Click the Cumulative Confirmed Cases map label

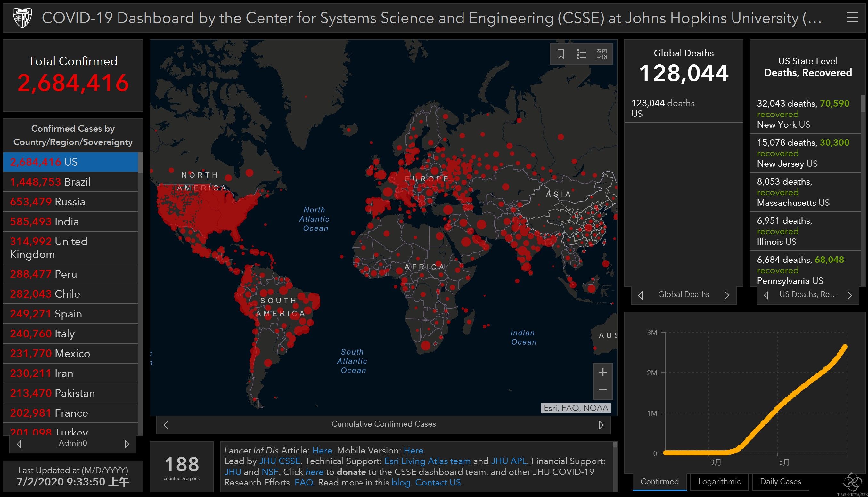[384, 424]
